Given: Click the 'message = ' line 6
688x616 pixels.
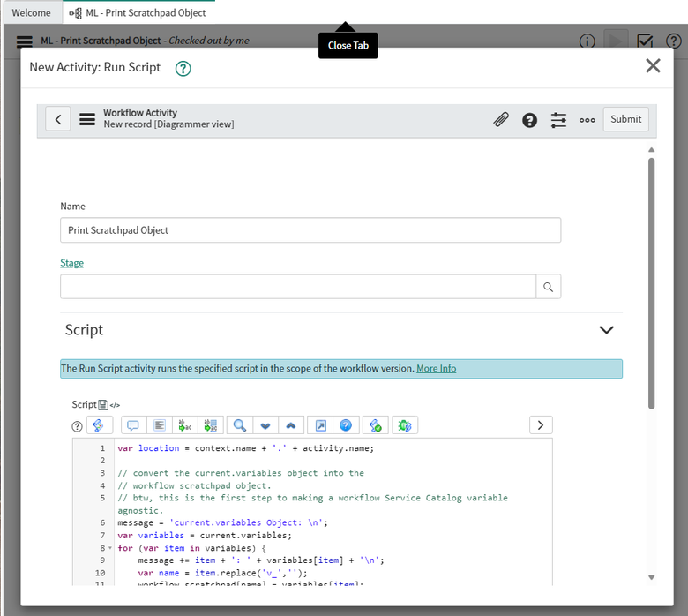Looking at the screenshot, I should point(222,522).
